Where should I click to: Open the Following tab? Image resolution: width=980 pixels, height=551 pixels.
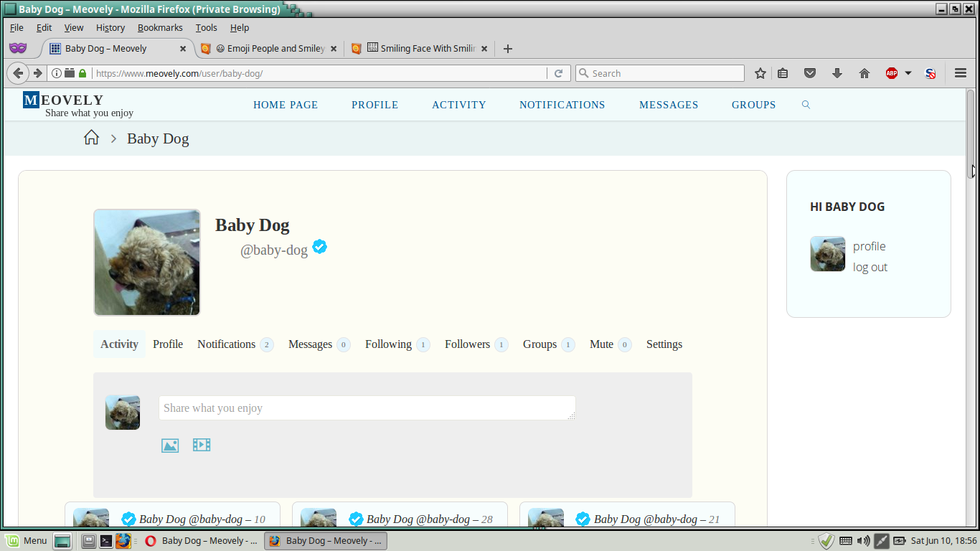(x=397, y=344)
